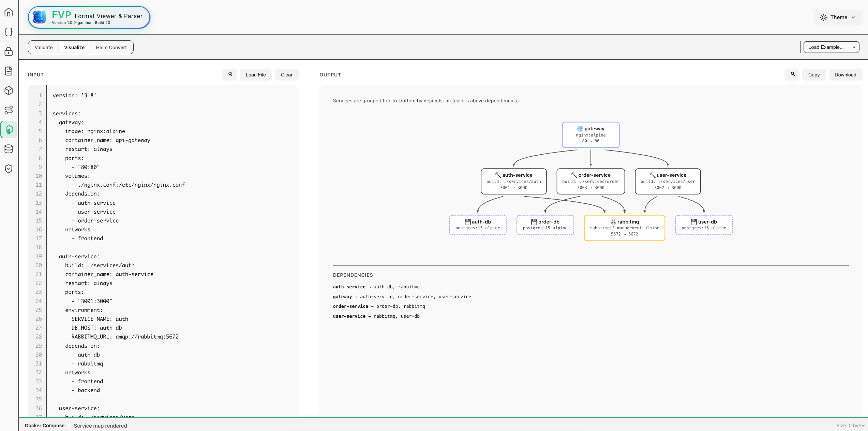Clear the input editor
Viewport: 868px width, 431px height.
287,75
